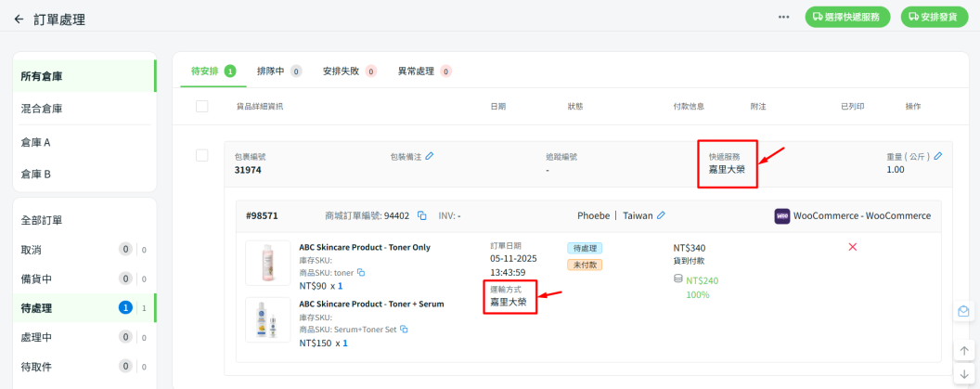Select the package 31974 checkbox

(202, 155)
